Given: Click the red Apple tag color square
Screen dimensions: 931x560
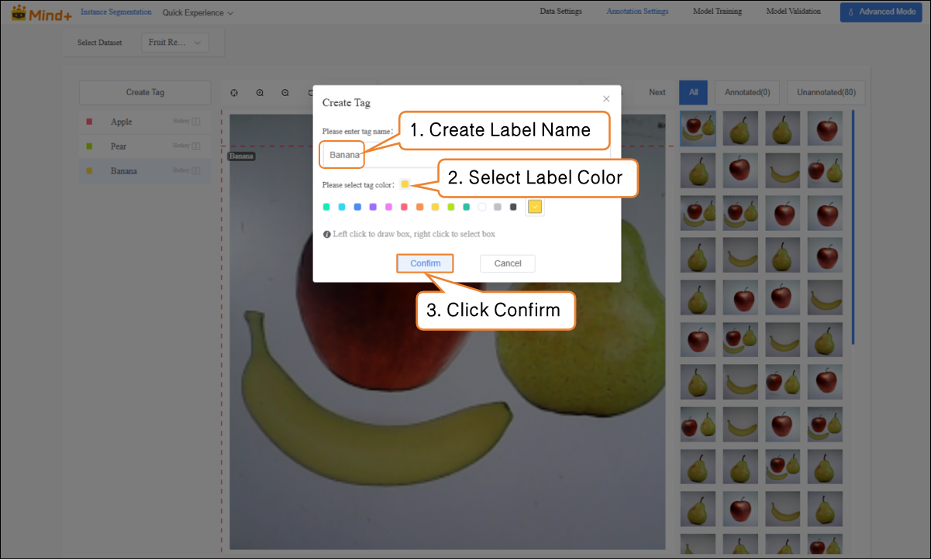Looking at the screenshot, I should click(89, 122).
